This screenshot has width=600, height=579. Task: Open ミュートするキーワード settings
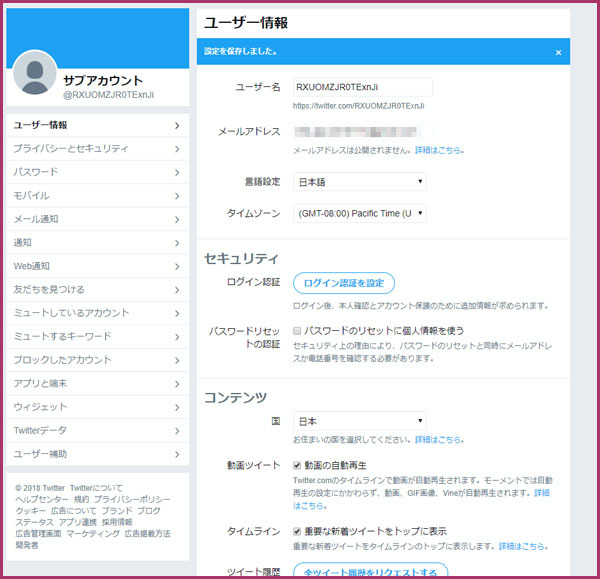(98, 336)
